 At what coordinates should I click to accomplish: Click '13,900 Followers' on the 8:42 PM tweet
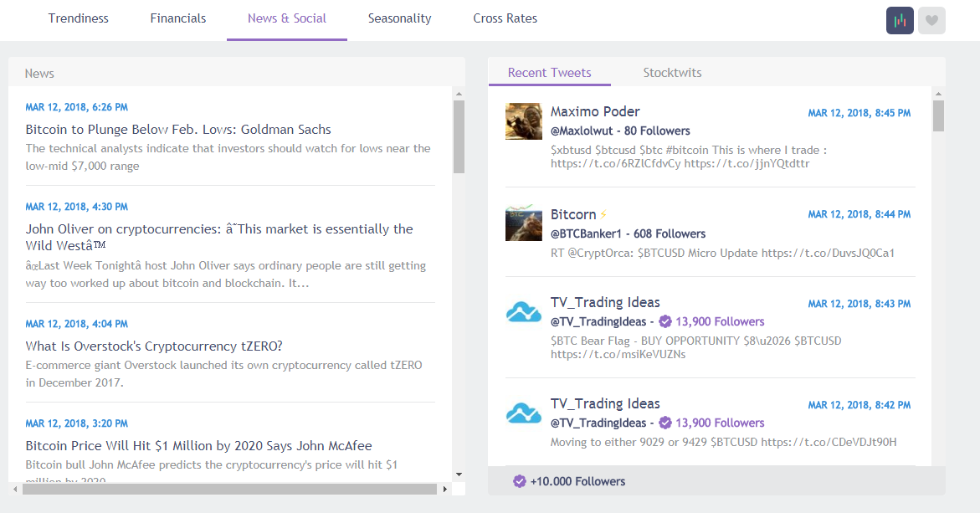(720, 423)
